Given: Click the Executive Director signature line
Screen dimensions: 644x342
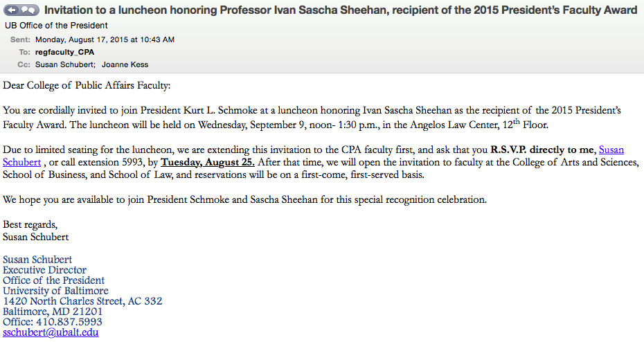Looking at the screenshot, I should tap(44, 270).
